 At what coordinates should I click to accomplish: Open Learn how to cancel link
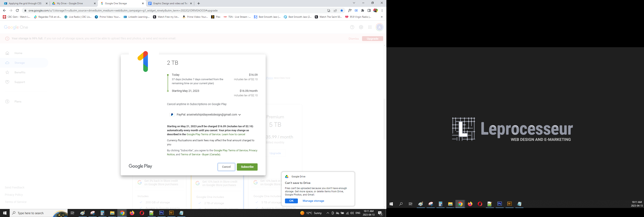pos(233,134)
